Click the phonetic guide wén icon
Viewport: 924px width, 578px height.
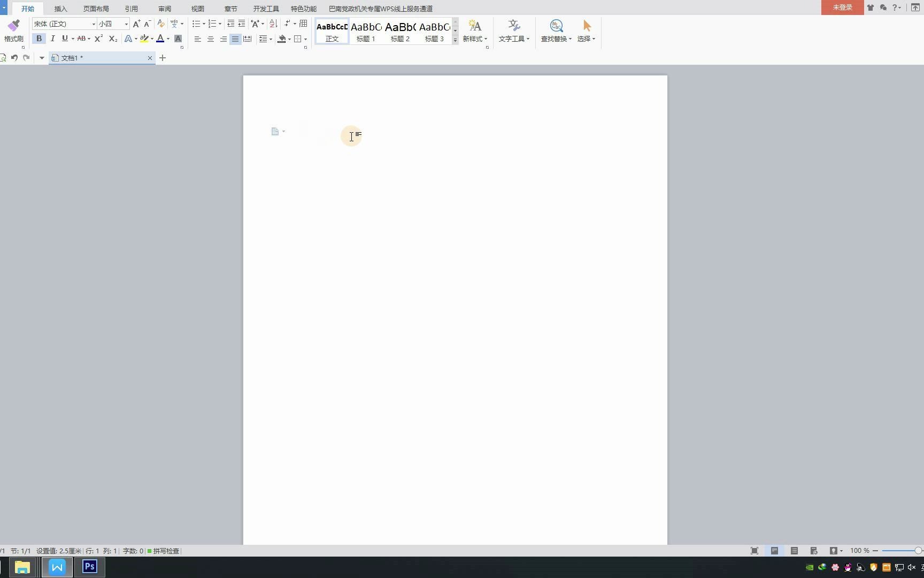click(174, 24)
